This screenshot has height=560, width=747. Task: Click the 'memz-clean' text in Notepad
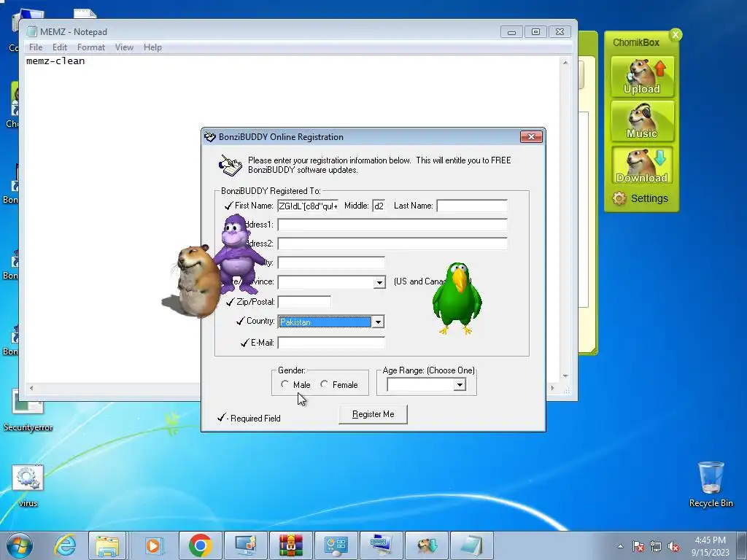click(x=55, y=61)
